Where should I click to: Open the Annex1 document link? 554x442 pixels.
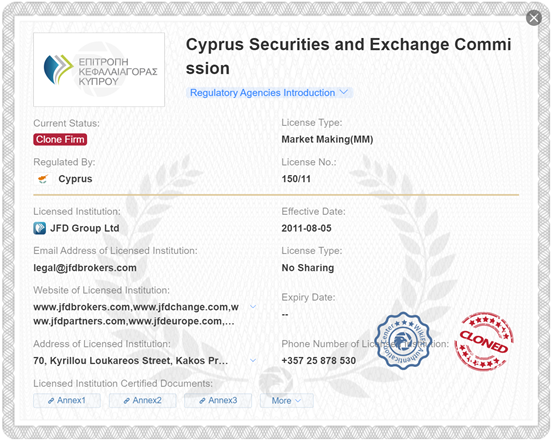click(67, 400)
